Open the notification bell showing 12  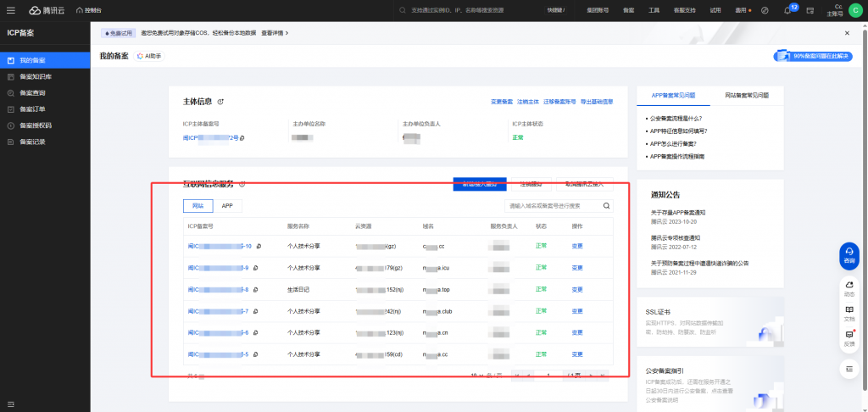pos(787,10)
